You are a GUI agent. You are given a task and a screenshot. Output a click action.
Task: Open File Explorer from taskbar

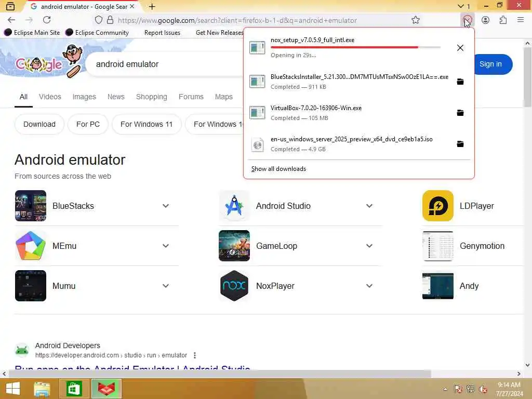tap(42, 389)
